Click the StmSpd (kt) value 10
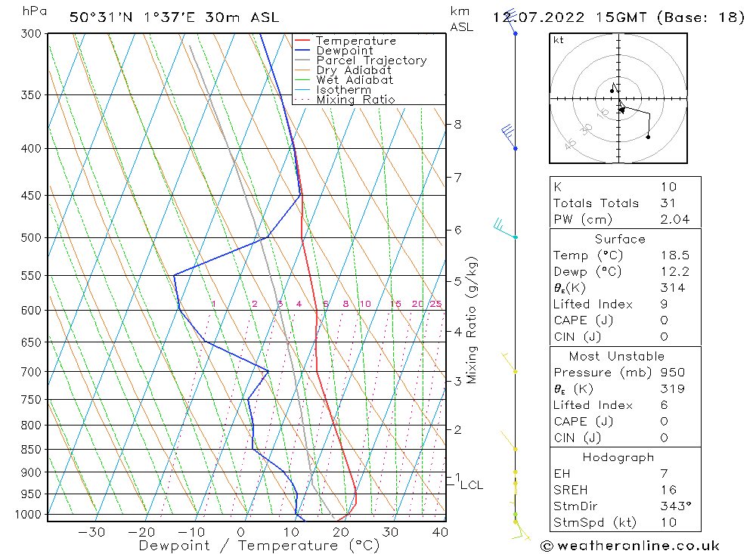756x554 pixels. click(669, 523)
